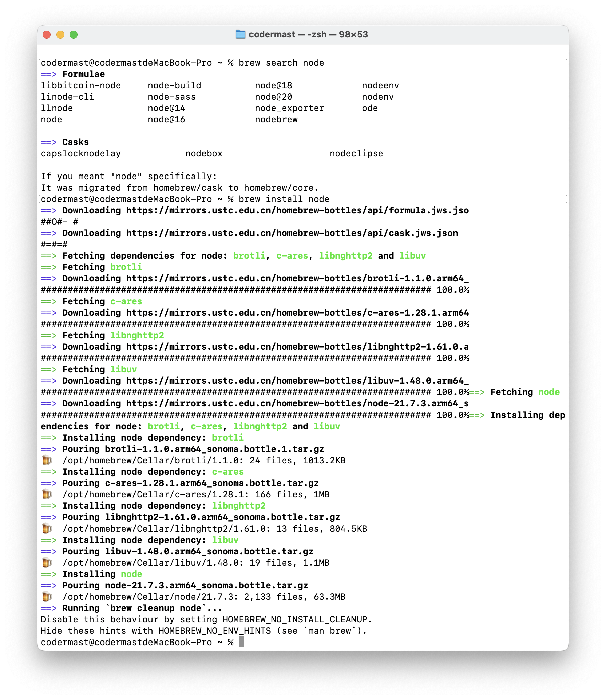
Task: Click the yellow minimize window button
Action: click(60, 35)
